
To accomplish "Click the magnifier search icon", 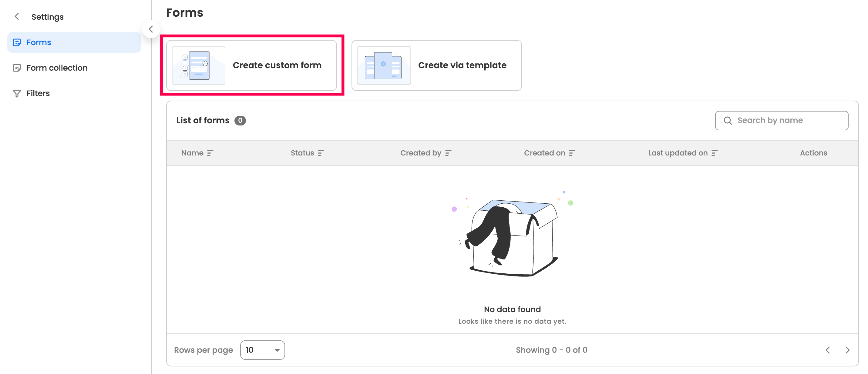I will [x=728, y=121].
